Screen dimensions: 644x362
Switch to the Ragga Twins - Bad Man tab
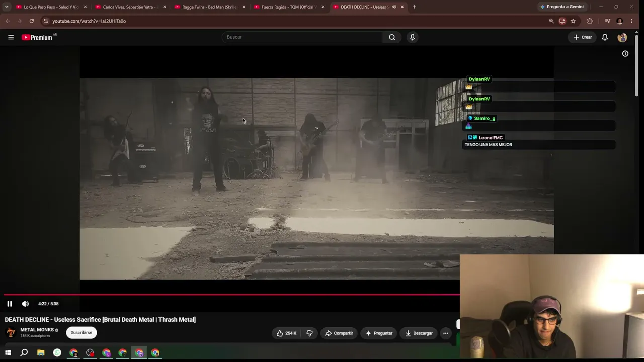click(209, 7)
